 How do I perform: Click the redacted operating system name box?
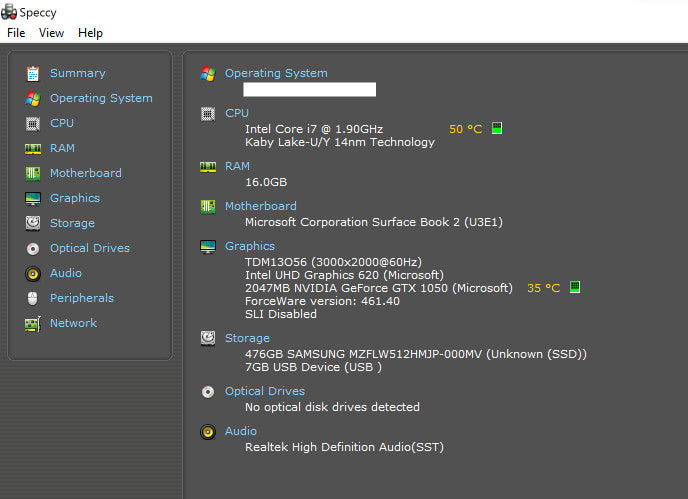(x=310, y=90)
